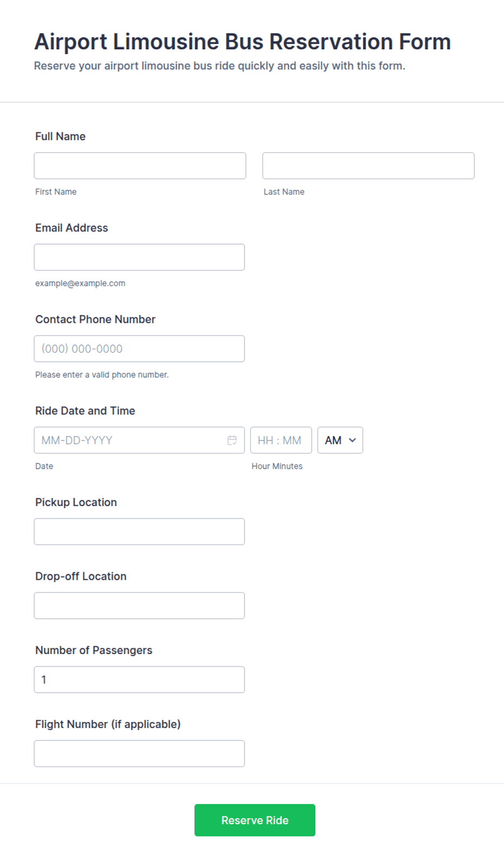
Task: Select the Number of Passengers field
Action: [139, 680]
